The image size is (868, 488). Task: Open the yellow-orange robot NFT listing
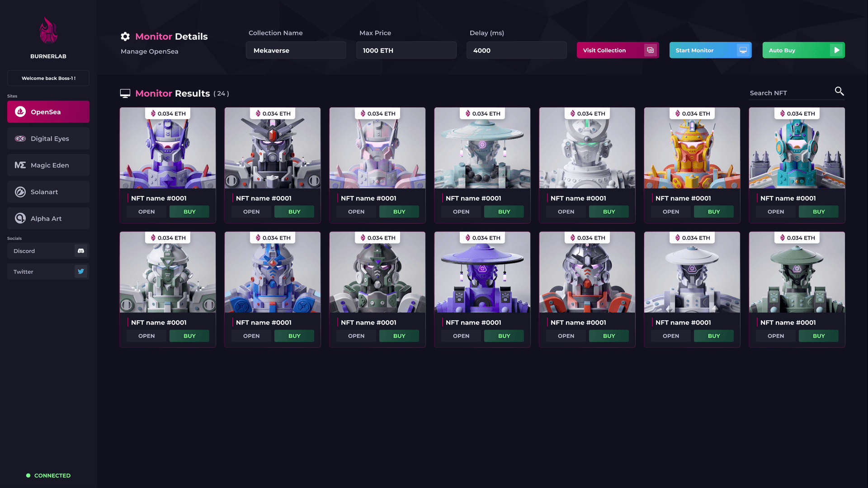(x=670, y=212)
